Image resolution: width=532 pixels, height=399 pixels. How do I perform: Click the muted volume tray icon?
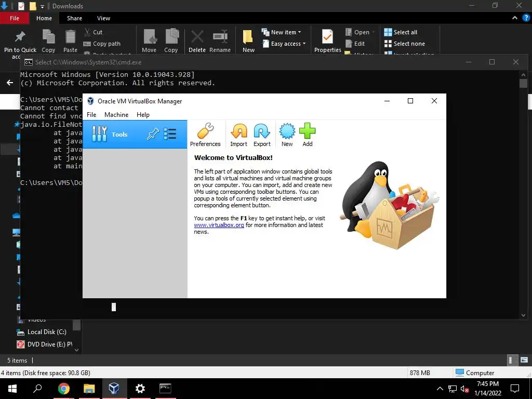point(465,389)
